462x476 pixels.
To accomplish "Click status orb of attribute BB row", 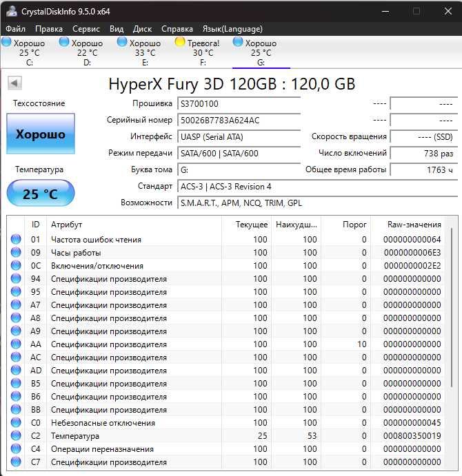I will pos(16,409).
